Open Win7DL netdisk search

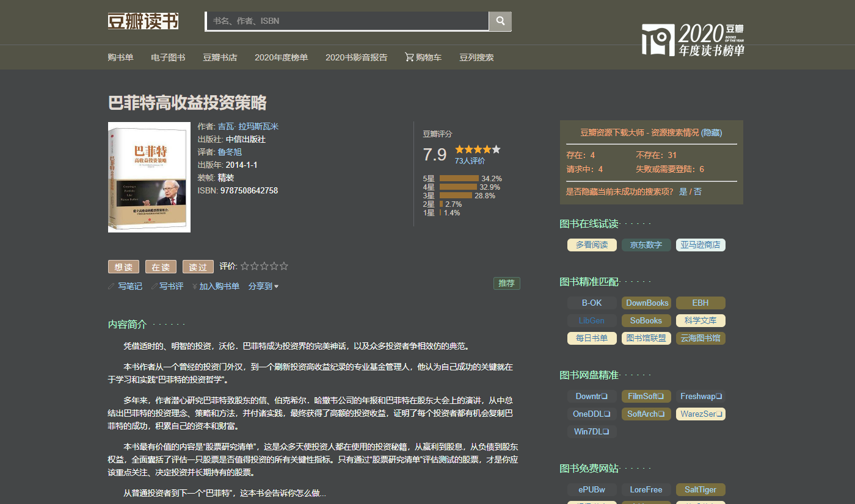[x=592, y=431]
